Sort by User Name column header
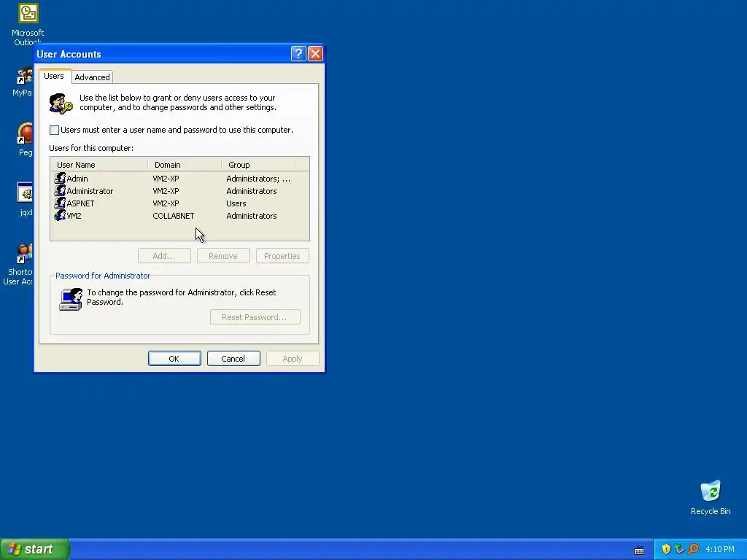 99,165
